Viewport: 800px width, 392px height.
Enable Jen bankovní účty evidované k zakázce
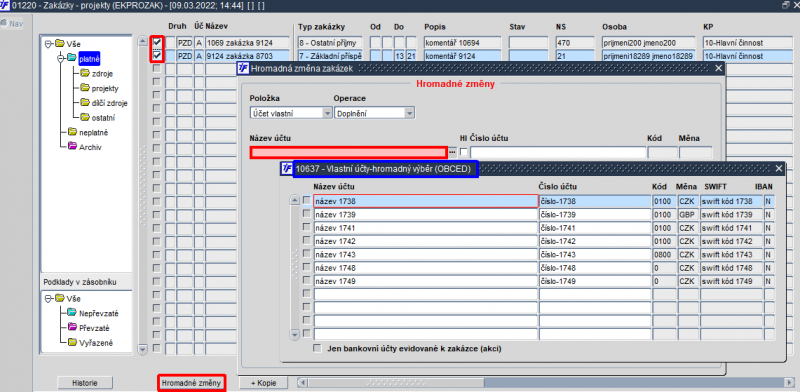pos(317,349)
